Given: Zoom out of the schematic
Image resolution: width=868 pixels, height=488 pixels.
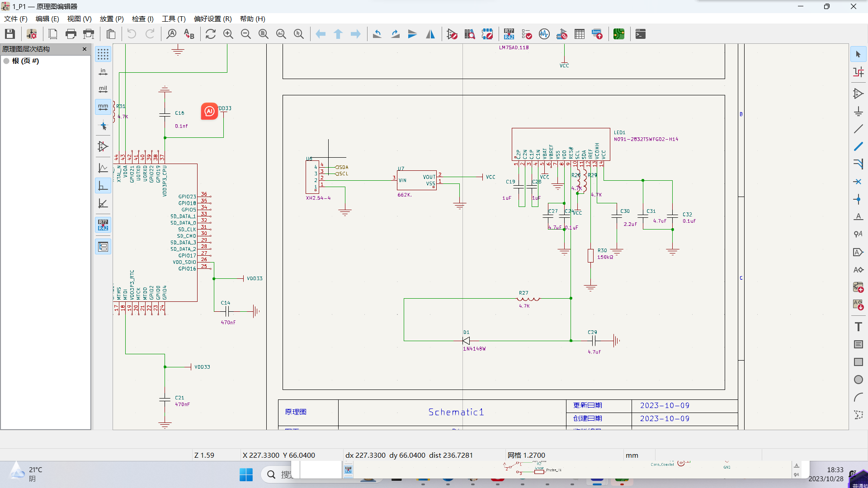Looking at the screenshot, I should click(246, 34).
